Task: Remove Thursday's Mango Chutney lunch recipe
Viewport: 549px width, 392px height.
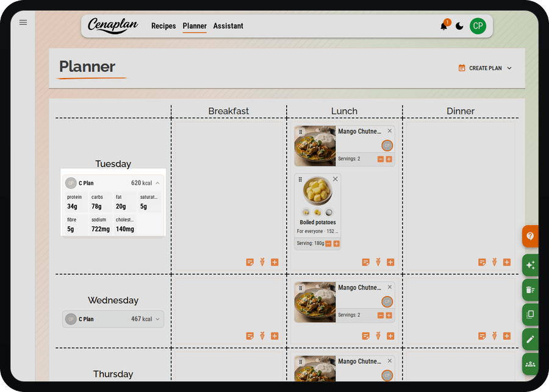Action: [390, 361]
